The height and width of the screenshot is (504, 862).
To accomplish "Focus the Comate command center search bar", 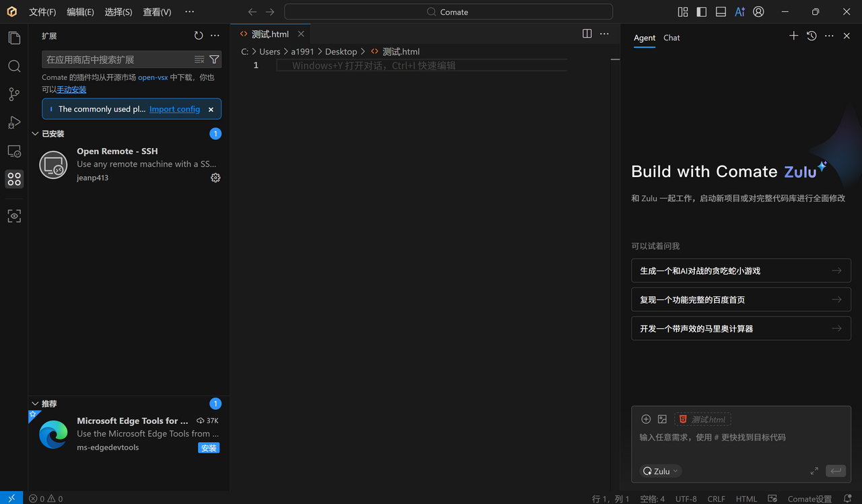I will pos(449,12).
